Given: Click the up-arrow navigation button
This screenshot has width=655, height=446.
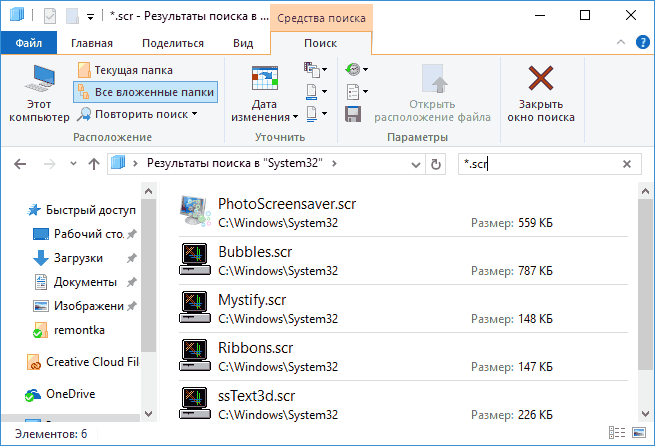Looking at the screenshot, I should point(93,163).
